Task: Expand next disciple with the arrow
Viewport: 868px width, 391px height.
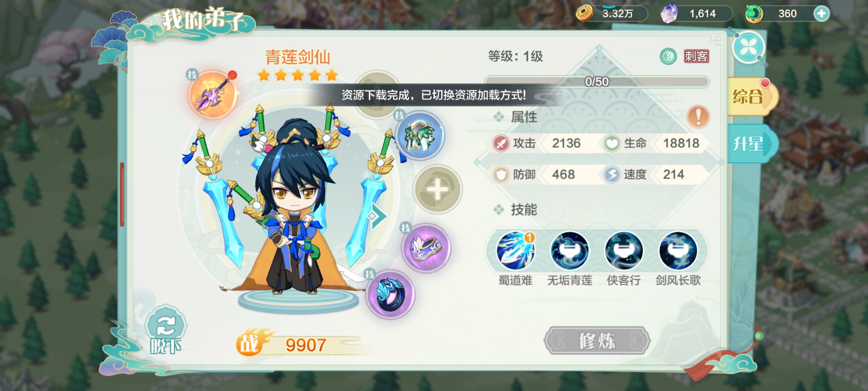Action: (377, 216)
